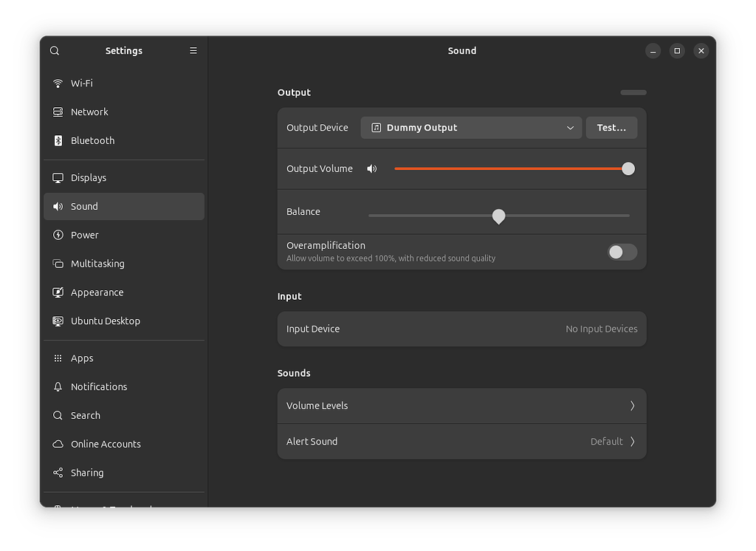Open the hamburger menu in Settings sidebar
756x551 pixels.
(193, 50)
